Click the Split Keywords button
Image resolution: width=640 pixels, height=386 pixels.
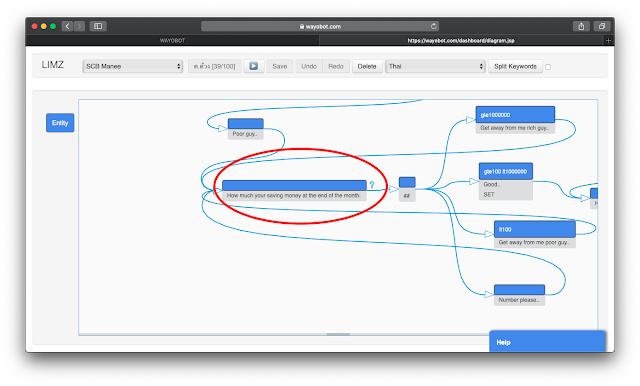[x=515, y=66]
